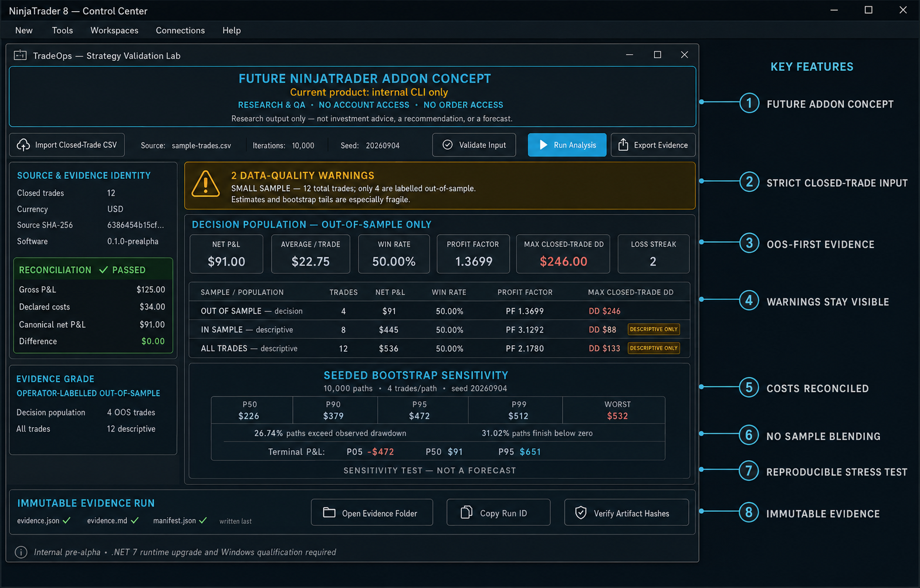Click the info circle icon in status bar

click(x=21, y=552)
